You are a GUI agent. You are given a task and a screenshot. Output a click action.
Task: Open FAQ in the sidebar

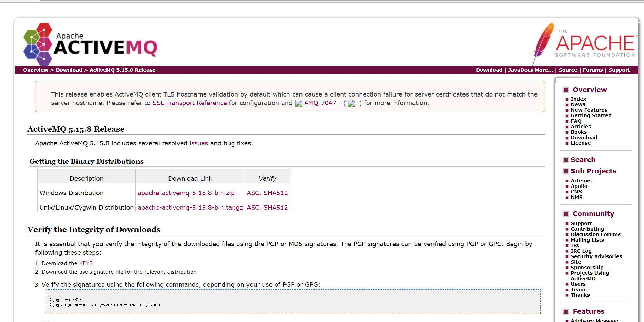point(576,121)
